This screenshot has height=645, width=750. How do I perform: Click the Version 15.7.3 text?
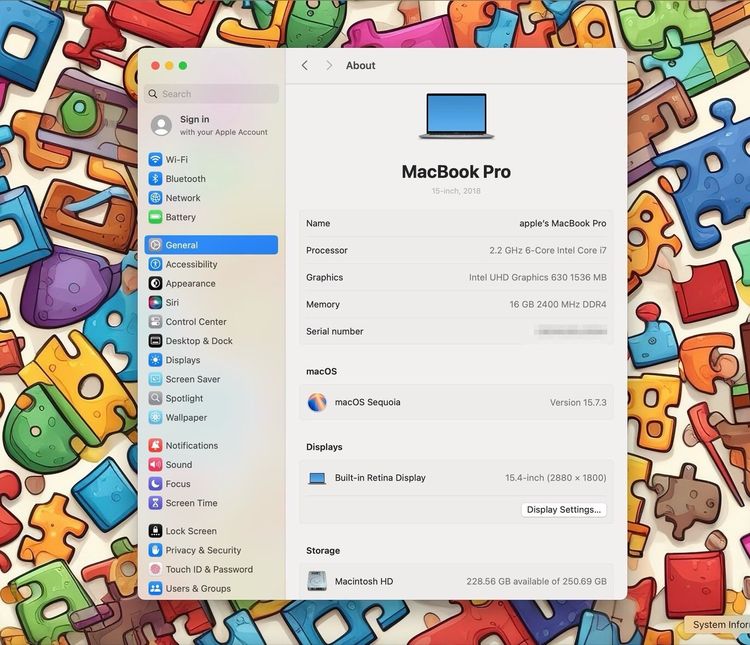pos(578,402)
